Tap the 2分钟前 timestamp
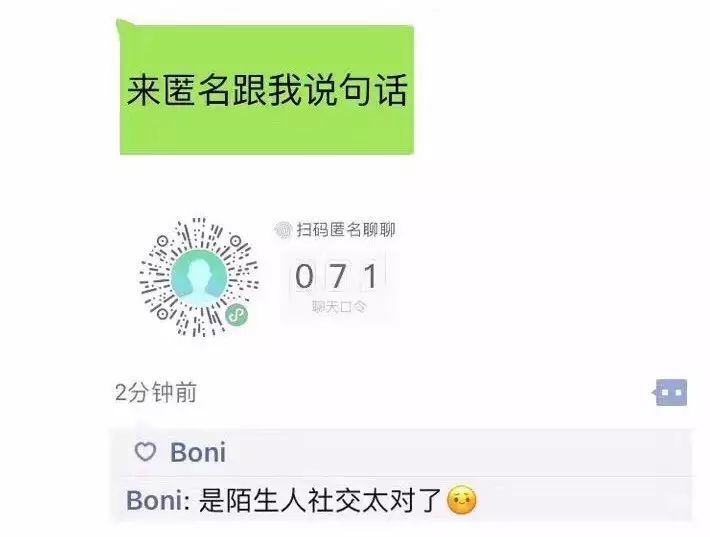Viewport: 710px width, 537px height. coord(156,393)
